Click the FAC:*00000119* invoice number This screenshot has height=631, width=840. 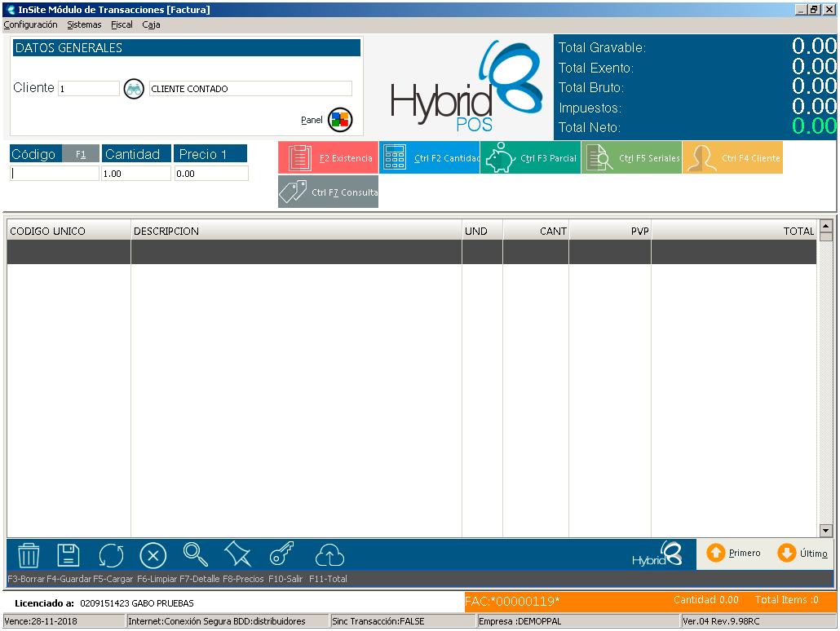tap(512, 601)
